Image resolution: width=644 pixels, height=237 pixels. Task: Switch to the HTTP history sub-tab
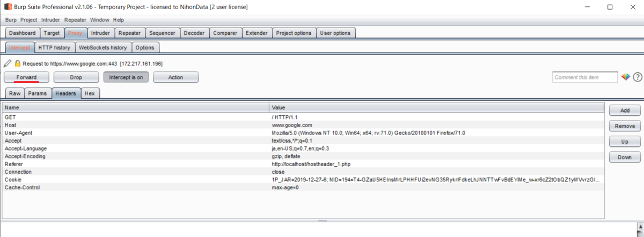[x=54, y=47]
